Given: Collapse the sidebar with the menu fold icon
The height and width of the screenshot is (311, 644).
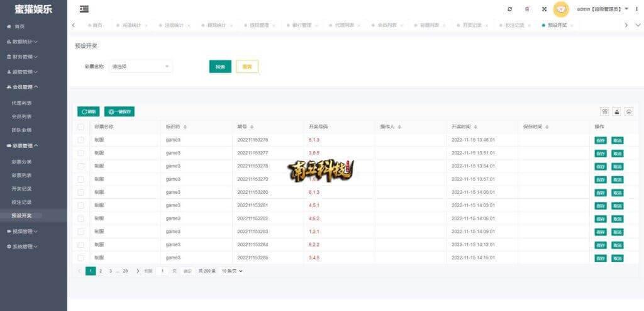Looking at the screenshot, I should (x=84, y=9).
